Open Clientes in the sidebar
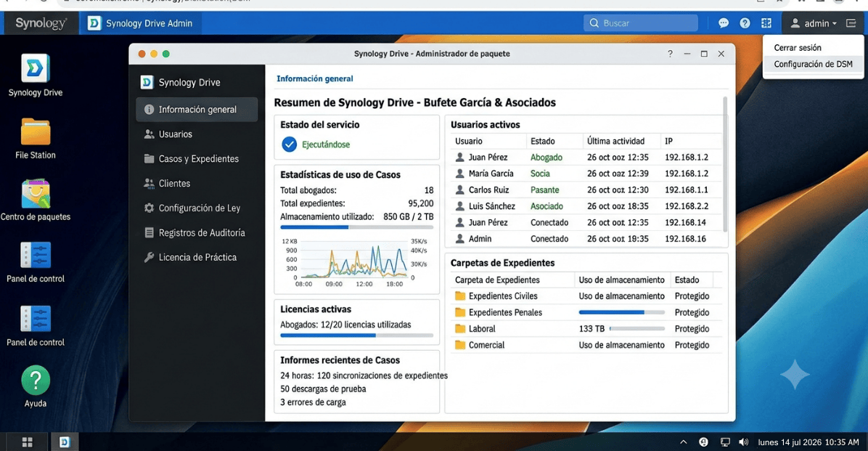868x451 pixels. [x=197, y=184]
